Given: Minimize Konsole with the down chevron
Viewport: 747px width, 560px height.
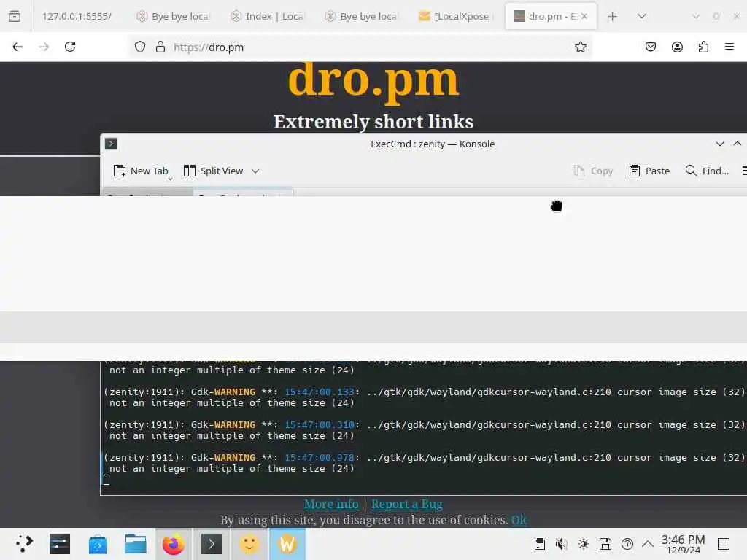Looking at the screenshot, I should (720, 144).
